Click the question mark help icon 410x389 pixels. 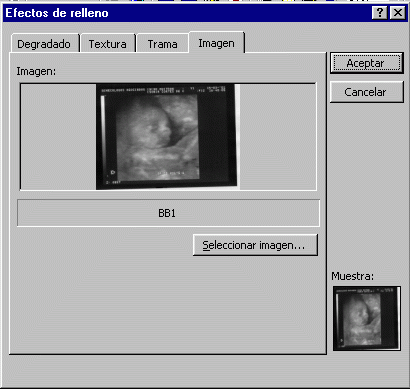tap(380, 13)
